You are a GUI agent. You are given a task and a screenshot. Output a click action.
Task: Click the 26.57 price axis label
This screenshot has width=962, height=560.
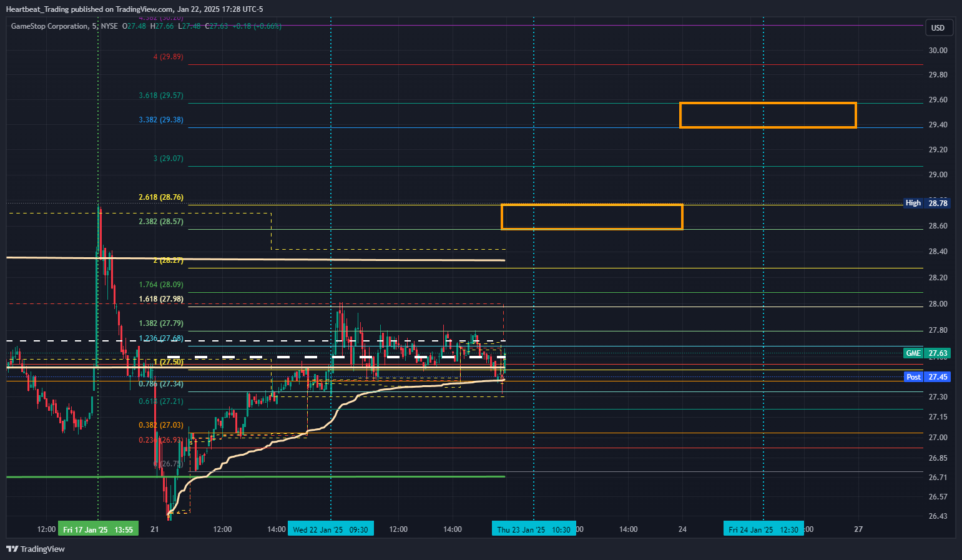tap(938, 497)
